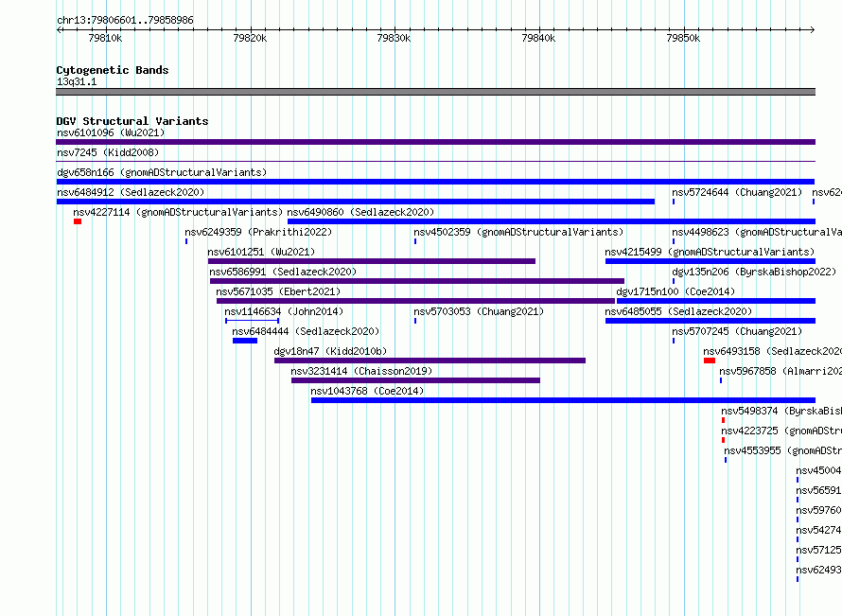
Task: Click the 79840k ruler label
Action: 538,38
